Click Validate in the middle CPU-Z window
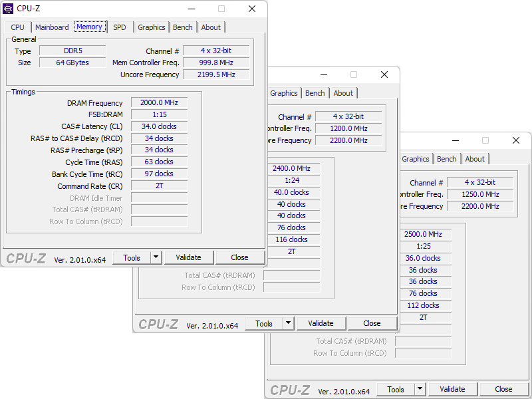 coord(321,323)
